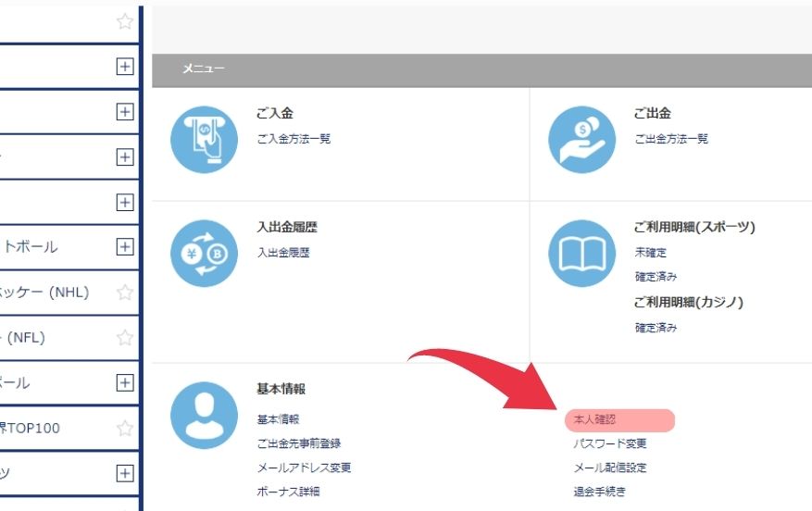Screen dimensions: 812x511
Task: Open 未確定 under sports usage statement
Action: (x=651, y=253)
